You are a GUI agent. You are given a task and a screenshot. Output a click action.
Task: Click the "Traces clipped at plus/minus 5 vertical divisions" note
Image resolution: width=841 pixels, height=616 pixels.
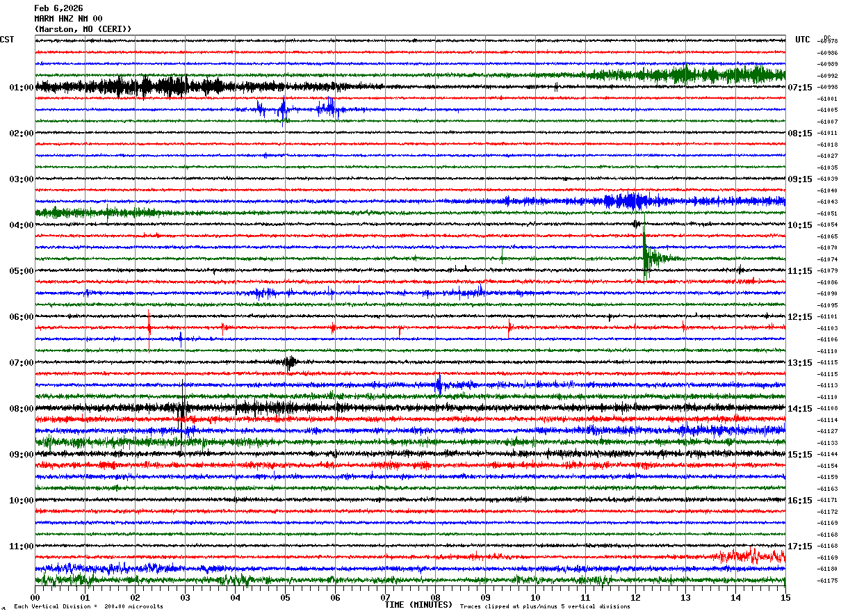tap(545, 606)
